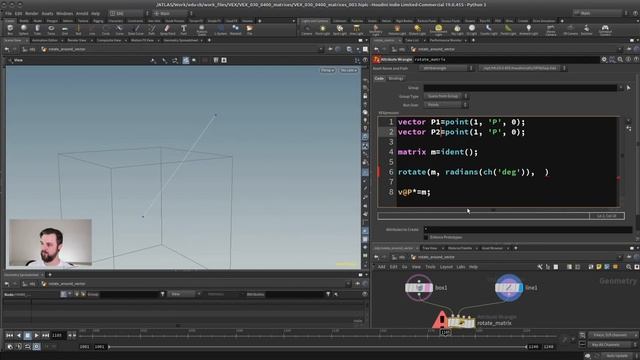Select the Box shelf tool
640x360 pixels.
pos(10,29)
